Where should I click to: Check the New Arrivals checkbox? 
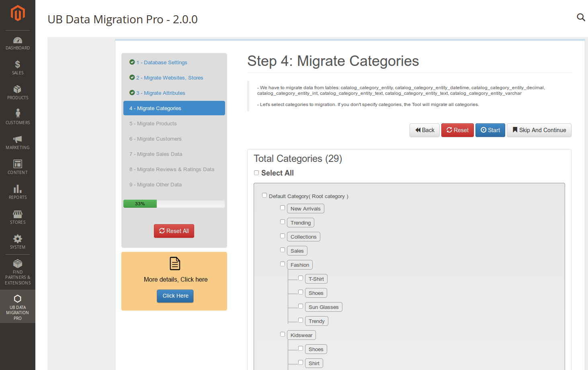[283, 208]
